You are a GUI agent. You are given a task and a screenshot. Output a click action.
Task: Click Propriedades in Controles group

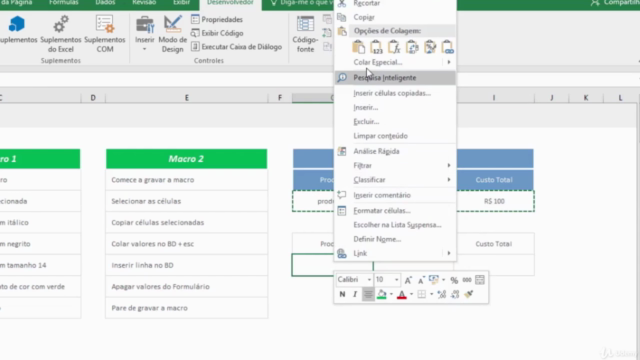click(217, 19)
